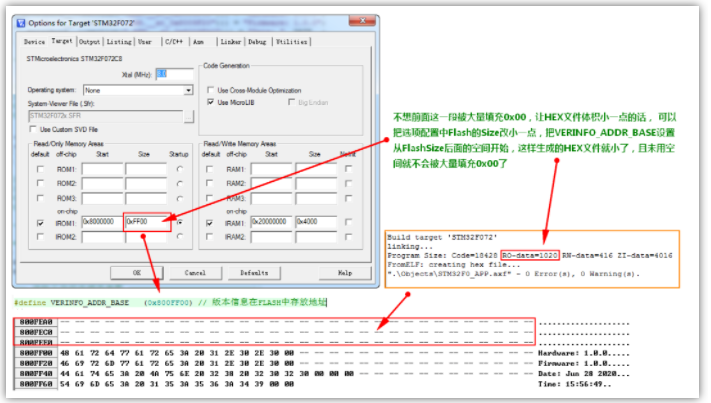Image resolution: width=711 pixels, height=403 pixels.
Task: Click the ROM1 Start address field
Action: coord(102,169)
